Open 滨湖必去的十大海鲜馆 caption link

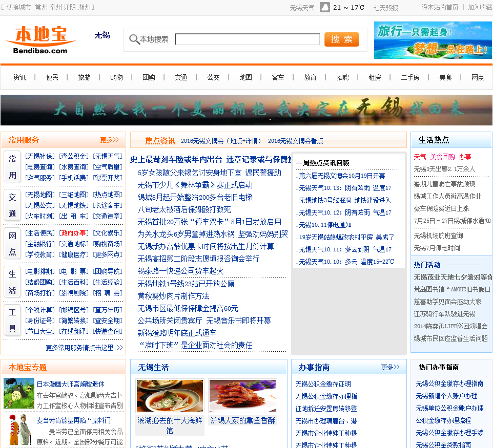(170, 425)
